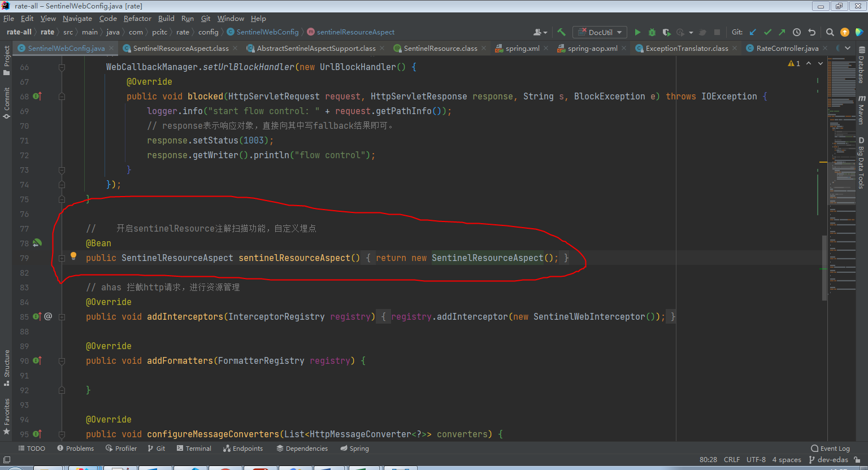The height and width of the screenshot is (470, 868).
Task: Open the Spring tool window
Action: coord(354,449)
